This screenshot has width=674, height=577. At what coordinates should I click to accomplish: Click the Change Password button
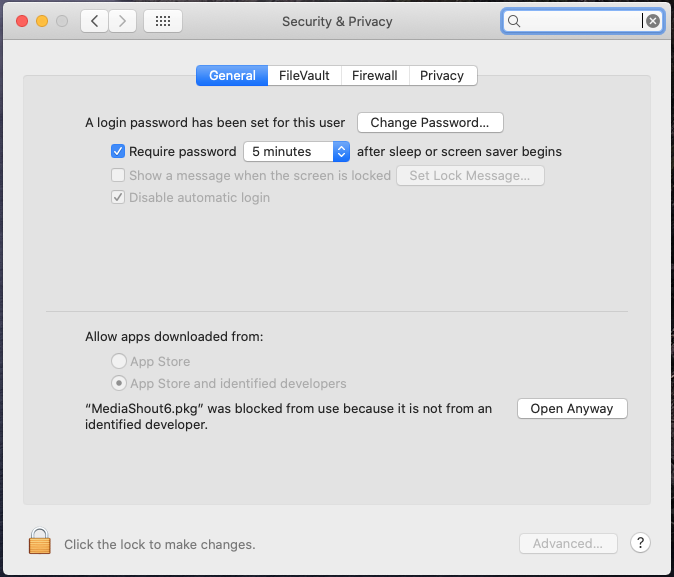(430, 123)
